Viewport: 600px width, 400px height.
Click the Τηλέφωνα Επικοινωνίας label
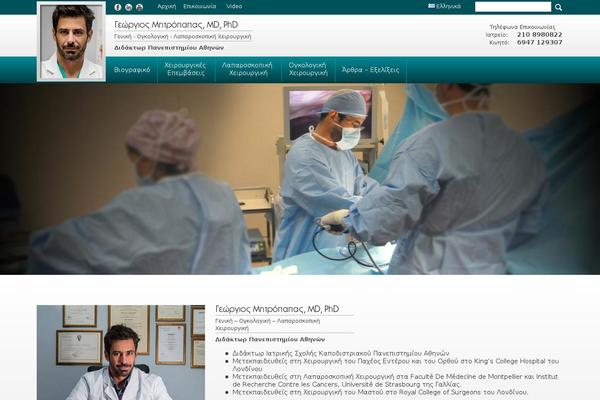point(522,27)
